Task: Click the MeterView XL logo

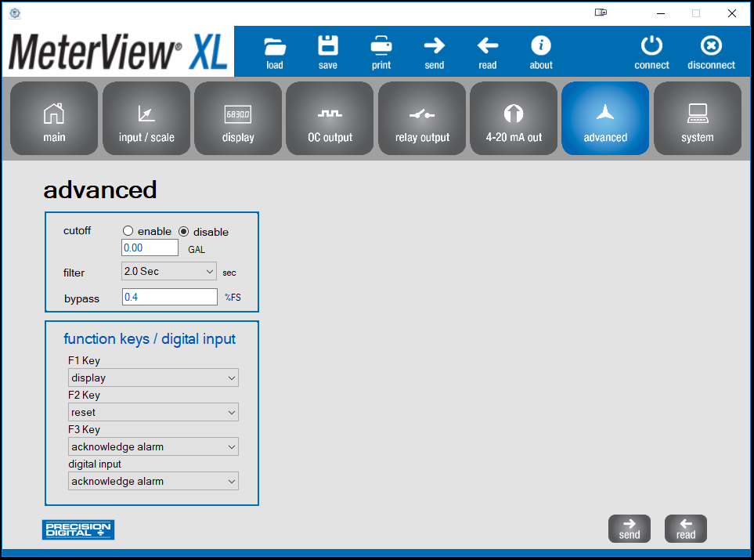Action: (x=117, y=52)
